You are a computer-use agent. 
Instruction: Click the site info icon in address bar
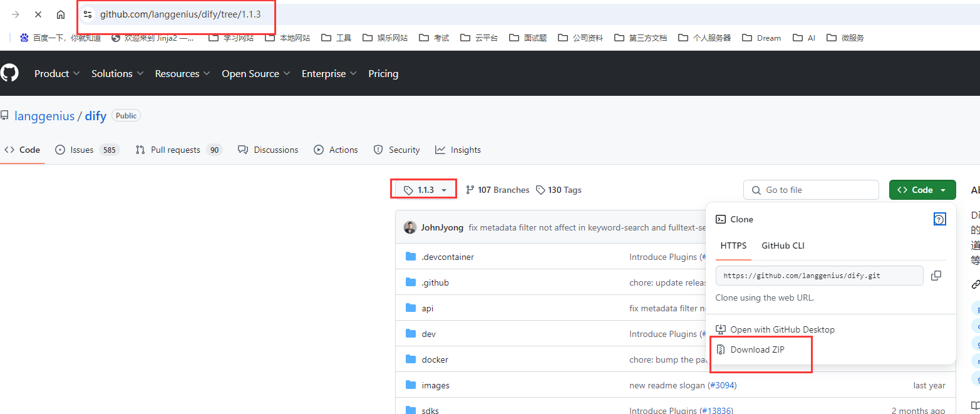(88, 14)
